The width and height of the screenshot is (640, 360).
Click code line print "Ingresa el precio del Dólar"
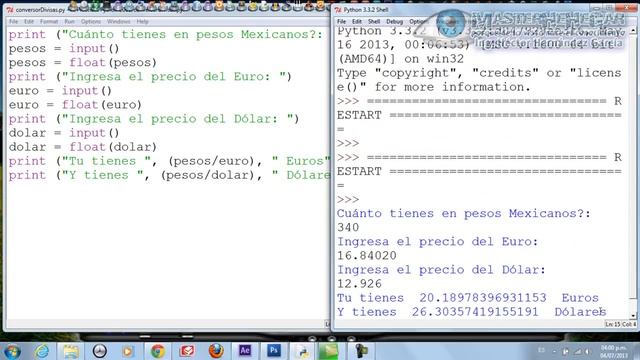click(x=154, y=119)
